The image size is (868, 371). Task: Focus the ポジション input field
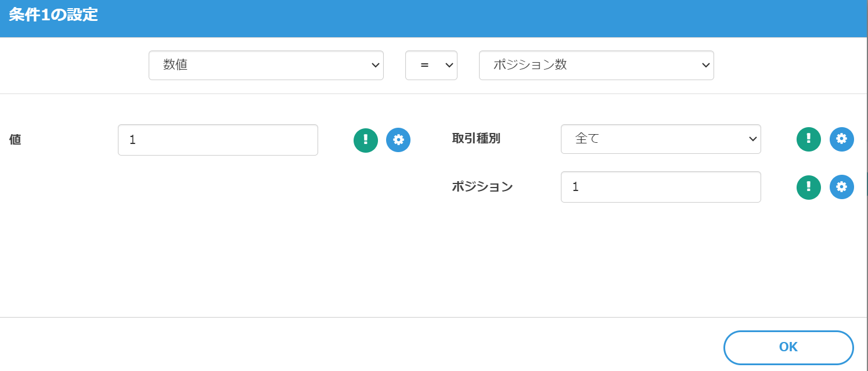coord(660,187)
